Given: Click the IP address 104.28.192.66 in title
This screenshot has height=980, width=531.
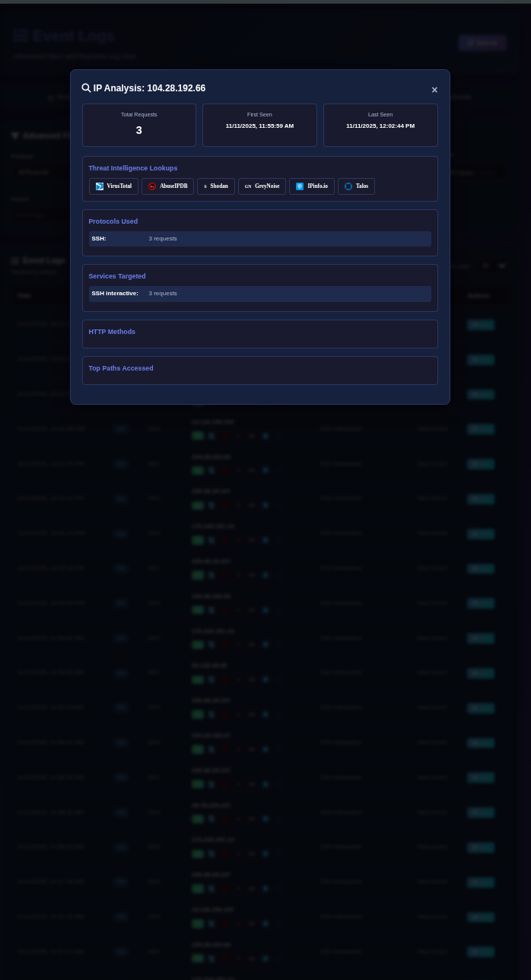Looking at the screenshot, I should pyautogui.click(x=176, y=88).
